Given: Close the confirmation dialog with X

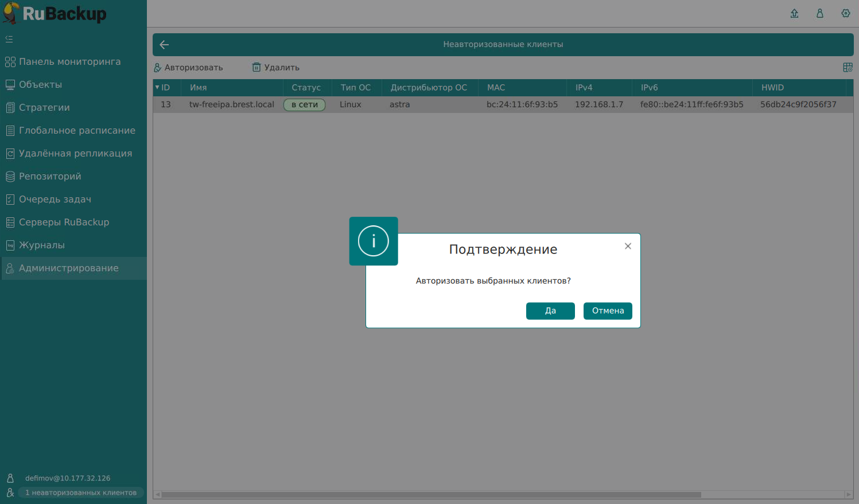Looking at the screenshot, I should point(628,246).
